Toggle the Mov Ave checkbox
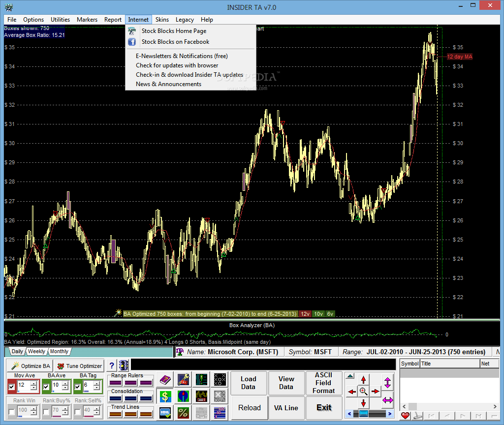Screen dimensions: 504x425 [x=12, y=387]
